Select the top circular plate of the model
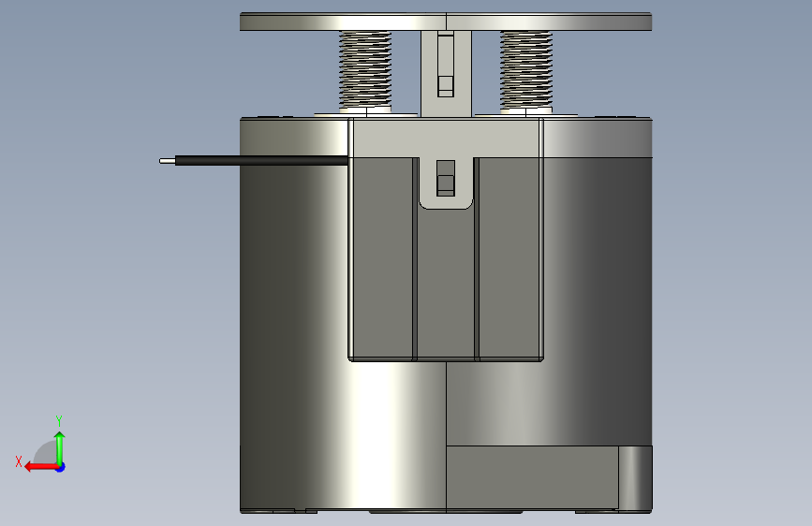812x526 pixels. (446, 22)
